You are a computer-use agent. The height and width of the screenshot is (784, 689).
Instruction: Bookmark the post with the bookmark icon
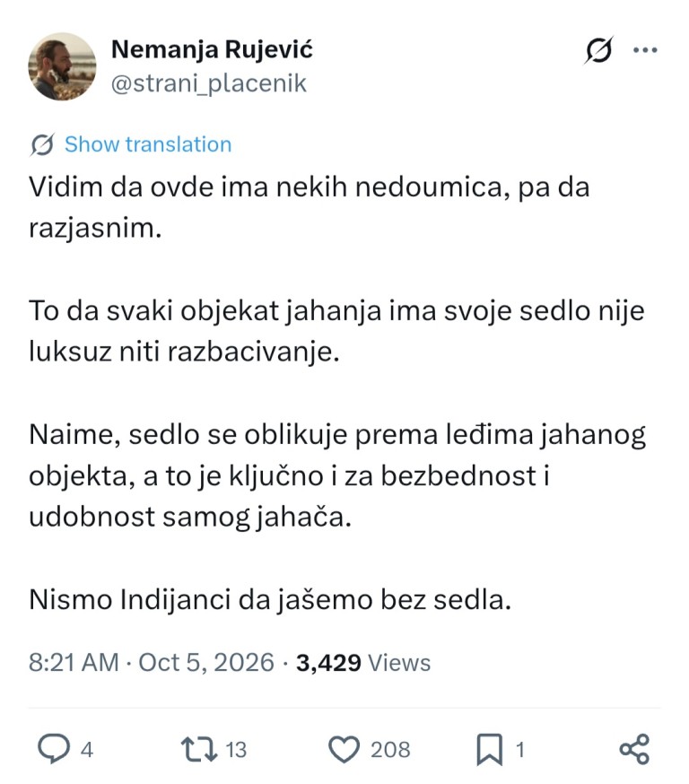(490, 749)
